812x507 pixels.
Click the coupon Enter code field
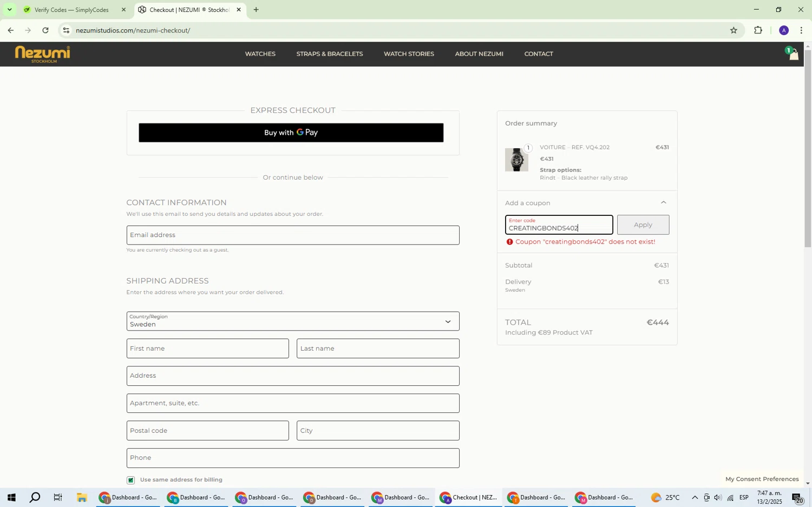tap(559, 225)
